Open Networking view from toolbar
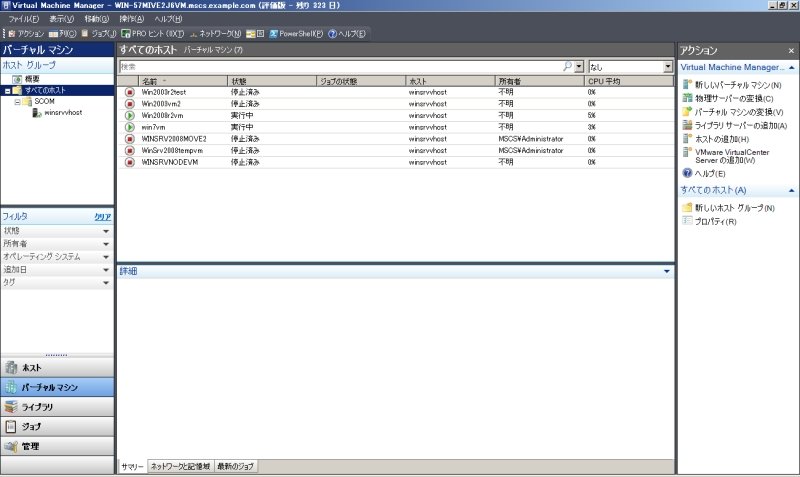This screenshot has height=477, width=800. [215, 34]
